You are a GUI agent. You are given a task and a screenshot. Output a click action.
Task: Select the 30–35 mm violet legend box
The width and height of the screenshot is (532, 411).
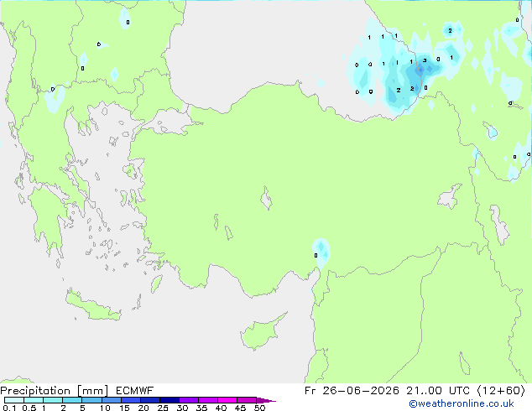(189, 400)
